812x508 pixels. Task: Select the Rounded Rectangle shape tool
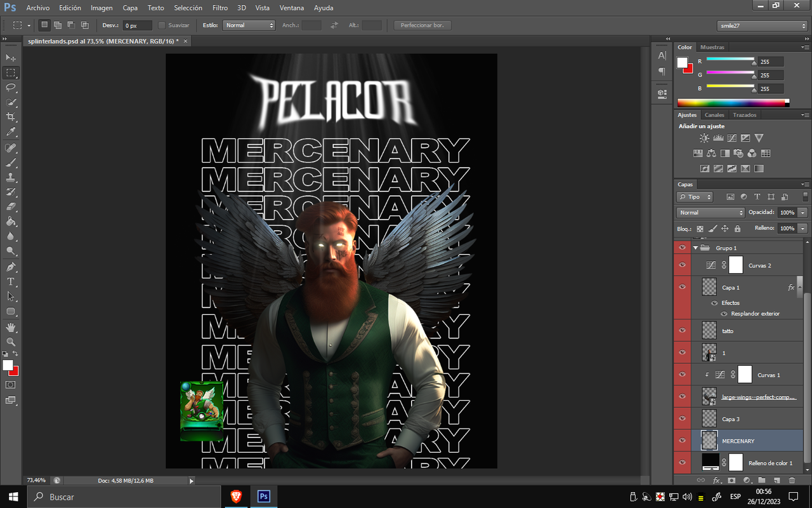click(x=11, y=312)
